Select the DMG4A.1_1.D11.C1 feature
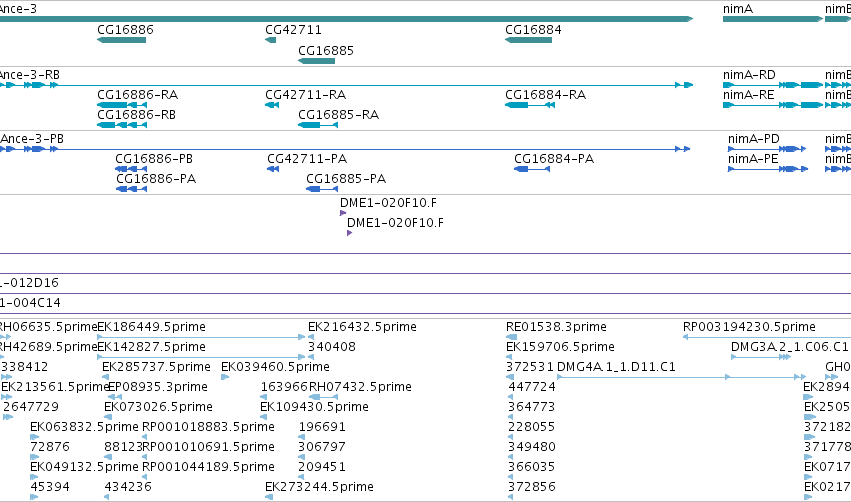Screen dimensions: 851x502 pyautogui.click(x=682, y=377)
